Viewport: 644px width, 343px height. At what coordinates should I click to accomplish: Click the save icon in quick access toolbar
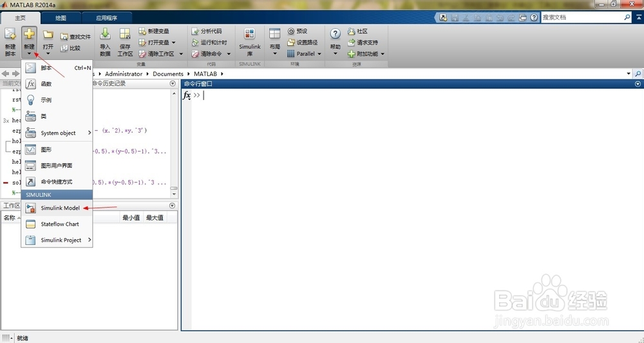pos(455,17)
